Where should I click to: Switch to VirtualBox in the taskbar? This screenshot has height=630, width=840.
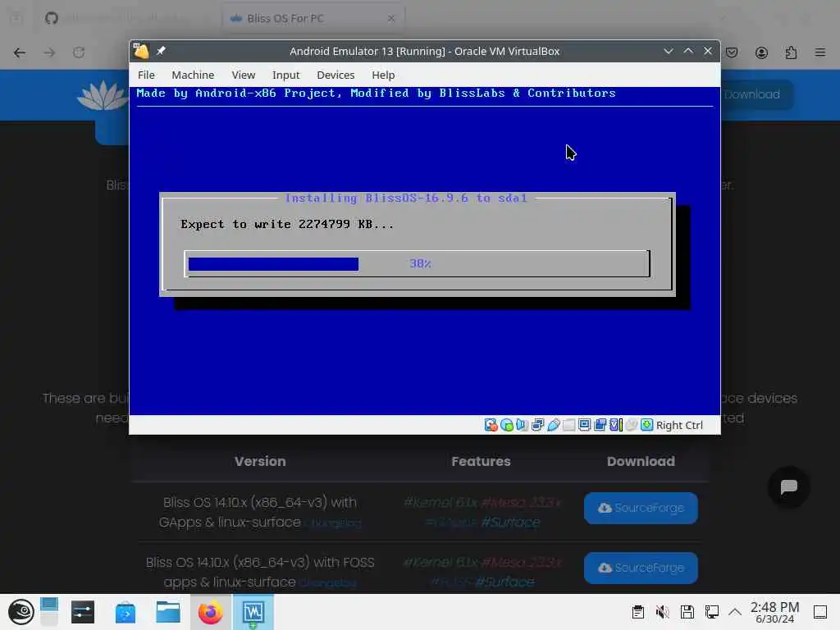click(253, 612)
